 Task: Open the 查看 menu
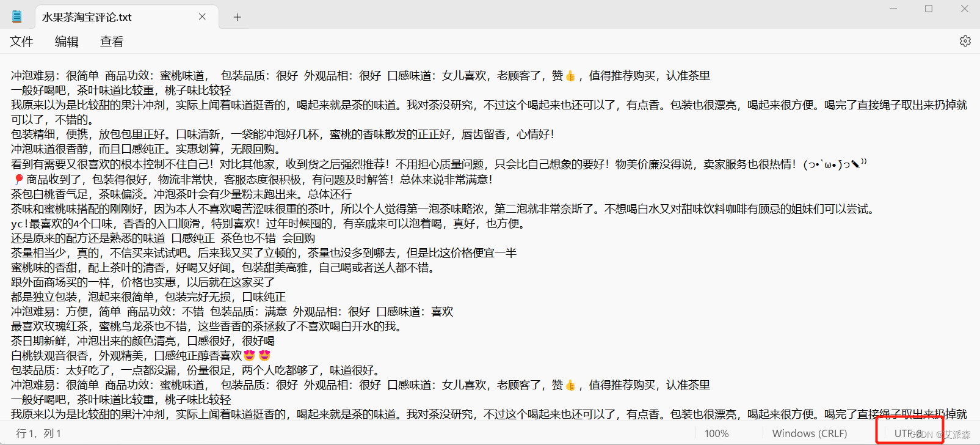pyautogui.click(x=112, y=42)
